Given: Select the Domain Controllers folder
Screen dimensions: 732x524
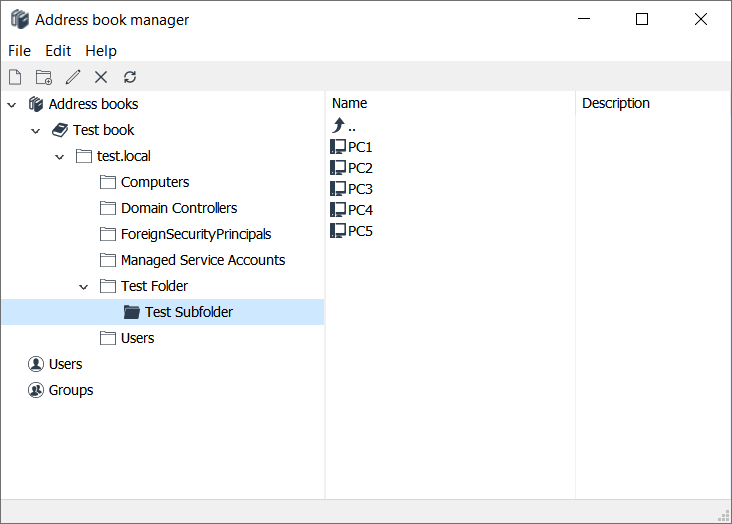Looking at the screenshot, I should coord(179,208).
